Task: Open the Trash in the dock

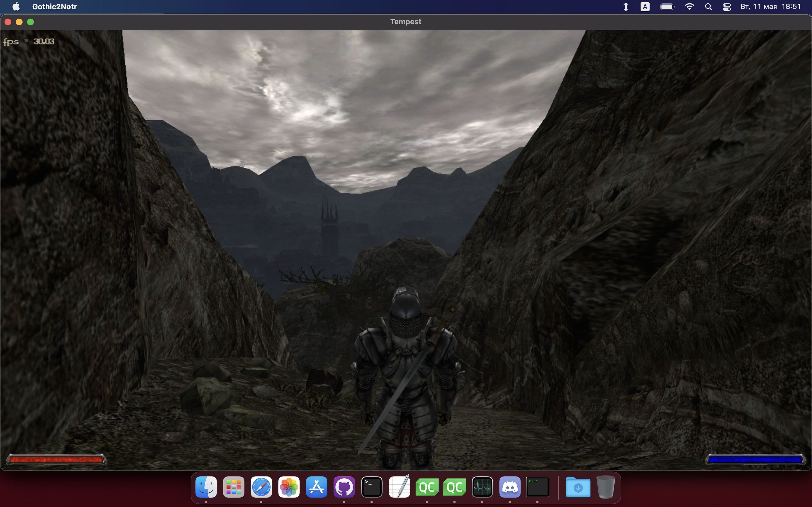Action: pyautogui.click(x=606, y=487)
